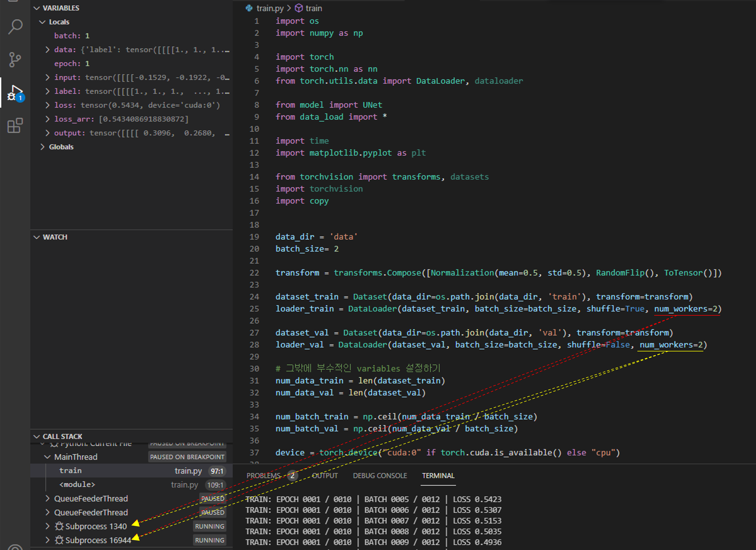Open the Search view icon
756x550 pixels.
click(x=15, y=27)
